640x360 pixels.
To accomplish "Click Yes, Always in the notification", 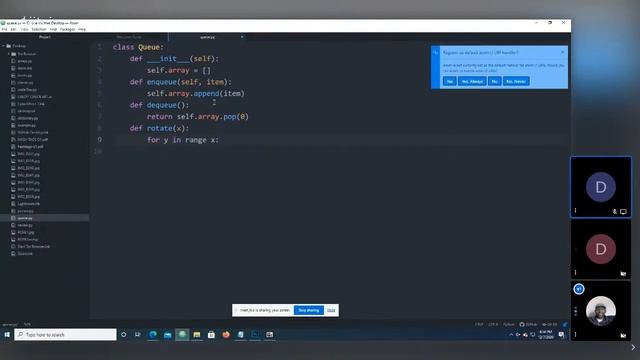I will coord(472,81).
